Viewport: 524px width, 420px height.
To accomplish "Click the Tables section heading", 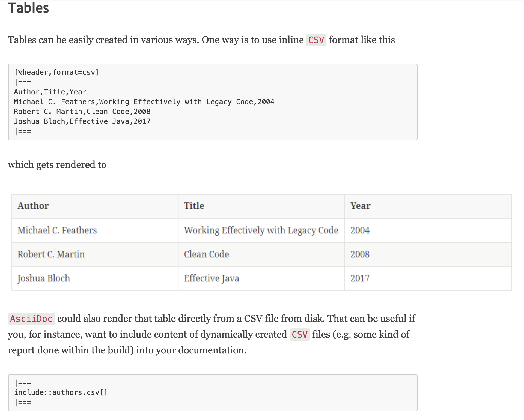I will [28, 8].
